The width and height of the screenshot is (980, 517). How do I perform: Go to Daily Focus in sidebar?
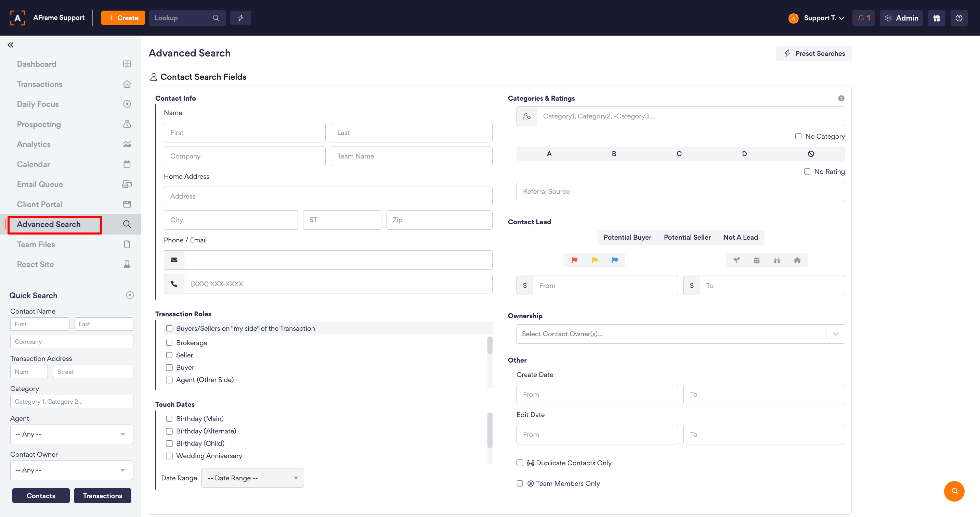coord(38,104)
